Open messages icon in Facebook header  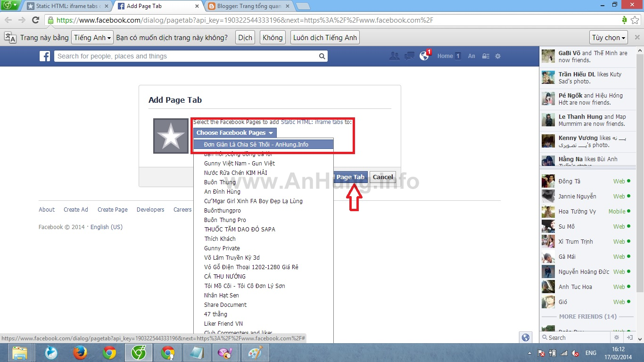click(x=409, y=56)
